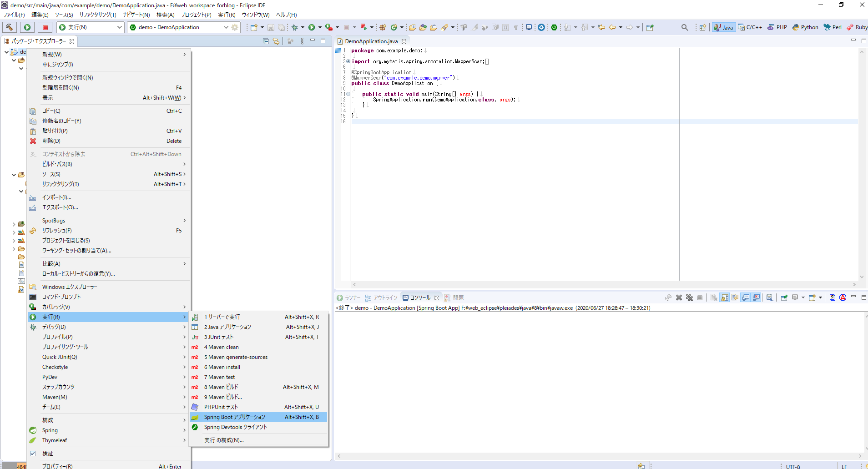The image size is (868, 469).
Task: Click the monitor icon in main toolbar
Action: tap(529, 27)
